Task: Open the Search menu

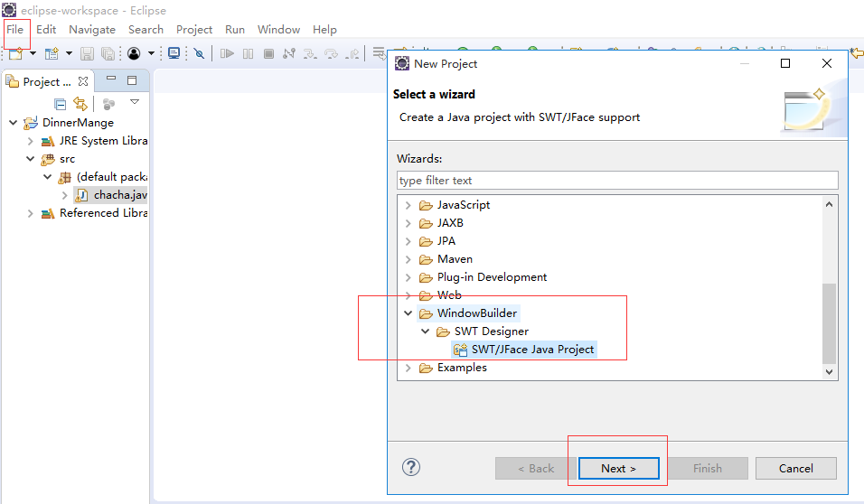Action: tap(146, 29)
